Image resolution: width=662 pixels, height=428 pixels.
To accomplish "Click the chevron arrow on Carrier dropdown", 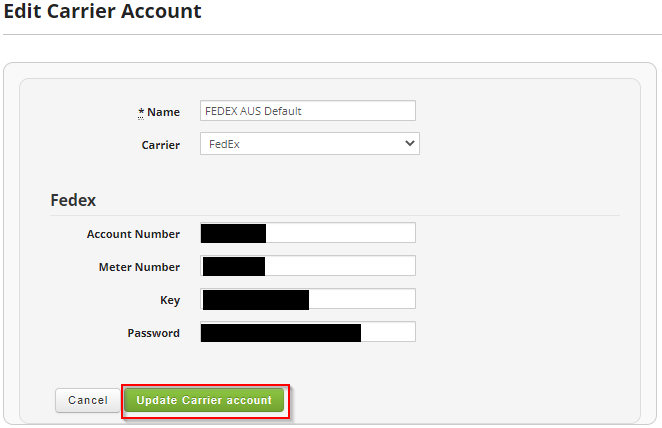I will (x=409, y=144).
